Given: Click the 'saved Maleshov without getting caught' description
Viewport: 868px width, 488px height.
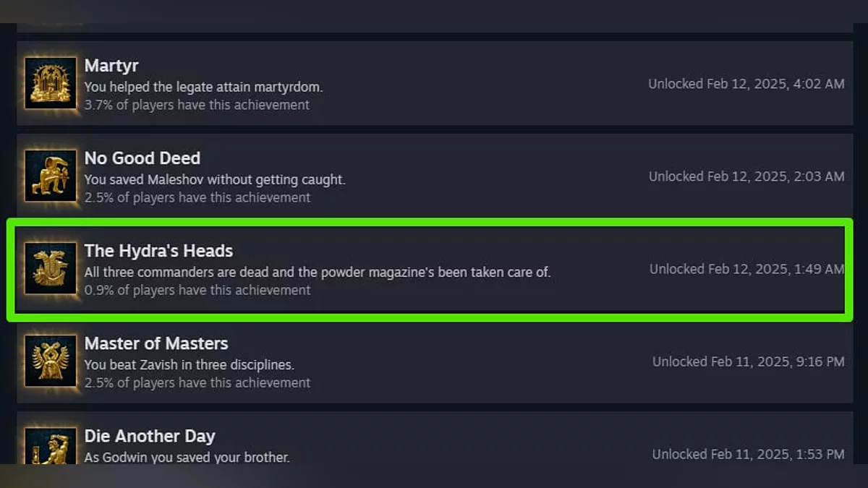Looking at the screenshot, I should point(215,179).
